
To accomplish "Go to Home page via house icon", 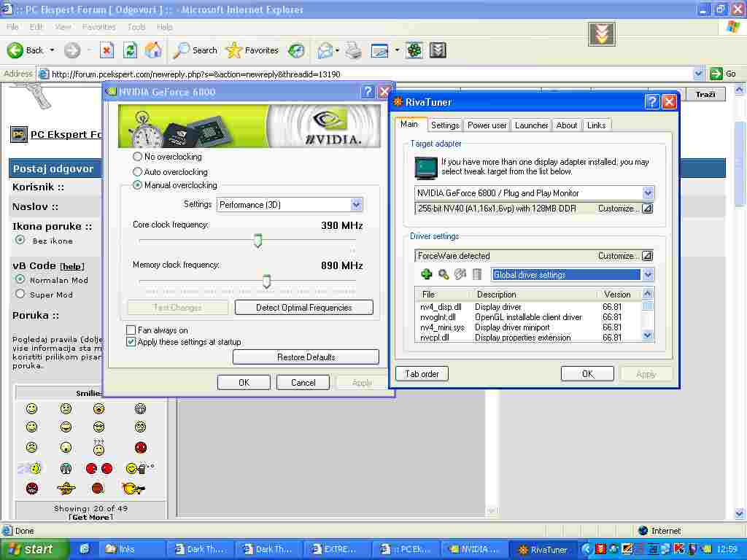I will (153, 50).
